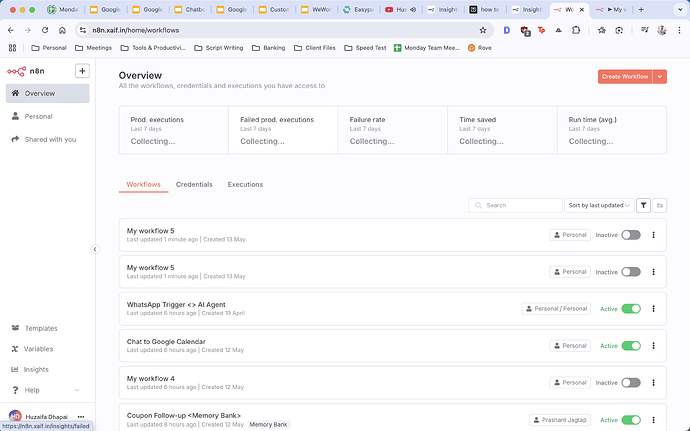The height and width of the screenshot is (431, 690).
Task: Click the Create Workflow button
Action: pos(625,77)
